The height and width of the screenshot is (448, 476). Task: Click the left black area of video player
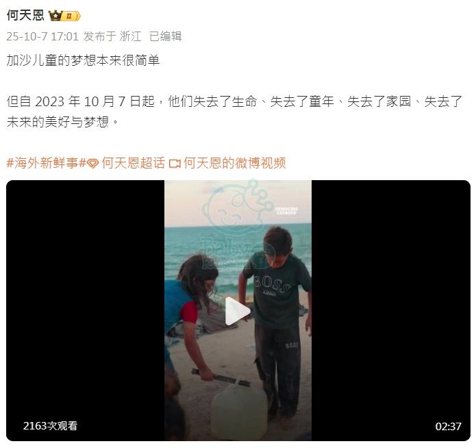[86, 310]
